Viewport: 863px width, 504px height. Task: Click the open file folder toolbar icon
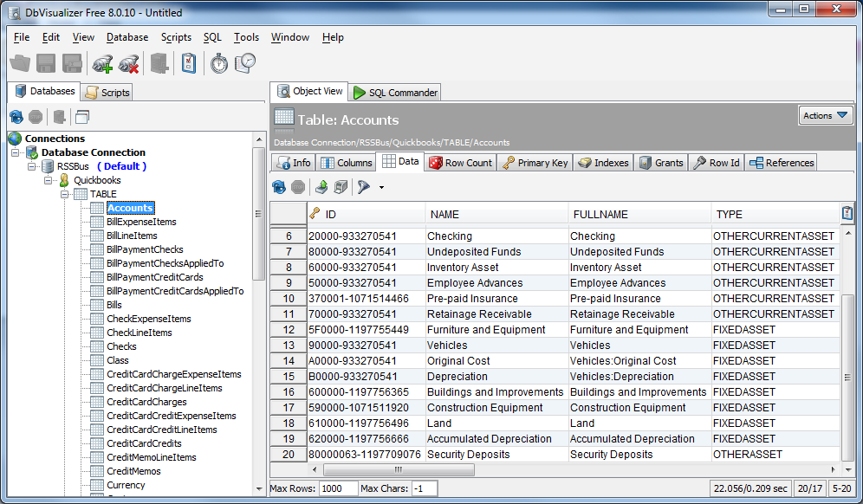click(x=20, y=63)
